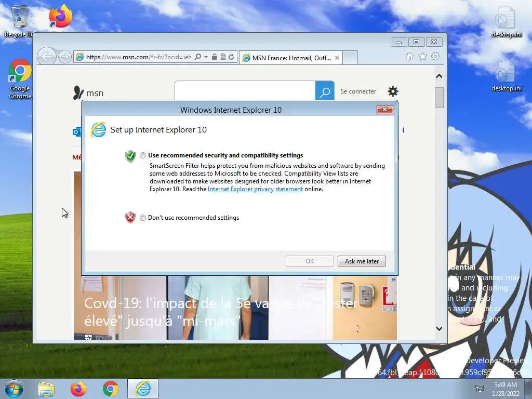Close the Internet Explorer window

coord(434,42)
